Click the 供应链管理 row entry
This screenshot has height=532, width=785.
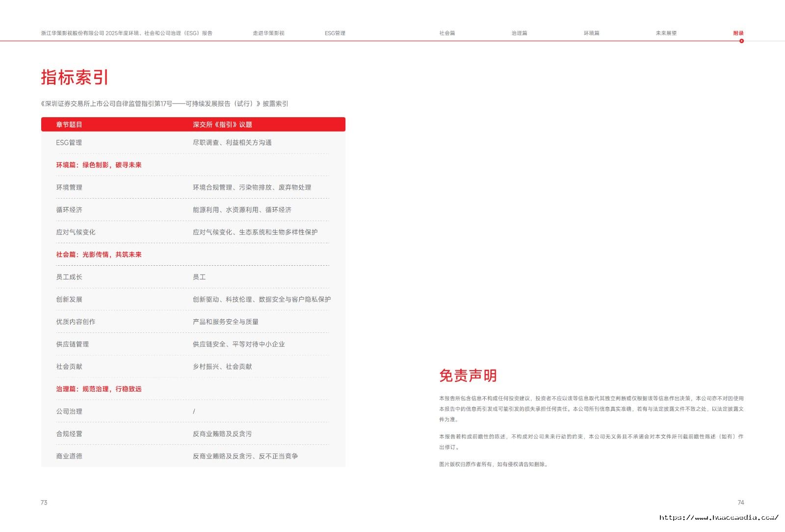(73, 344)
